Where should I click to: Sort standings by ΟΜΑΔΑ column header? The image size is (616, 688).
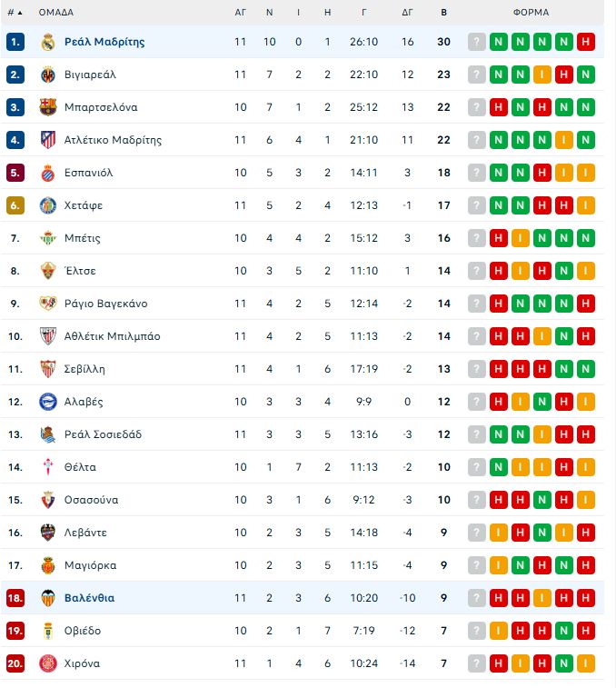(56, 13)
